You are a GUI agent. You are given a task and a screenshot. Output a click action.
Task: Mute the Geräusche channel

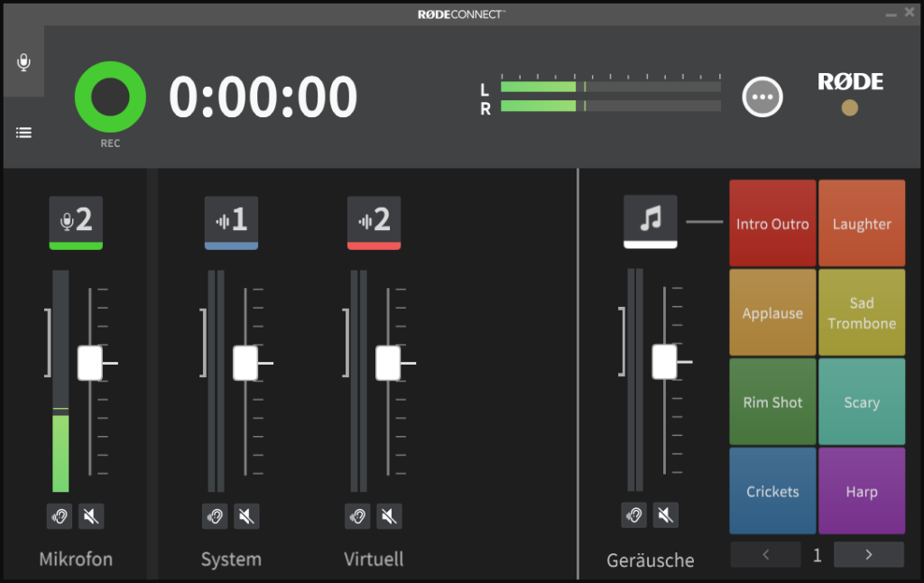coord(665,515)
